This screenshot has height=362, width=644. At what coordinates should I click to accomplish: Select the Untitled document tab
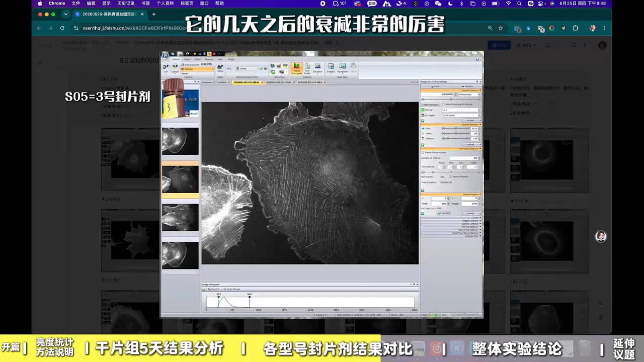[224, 82]
